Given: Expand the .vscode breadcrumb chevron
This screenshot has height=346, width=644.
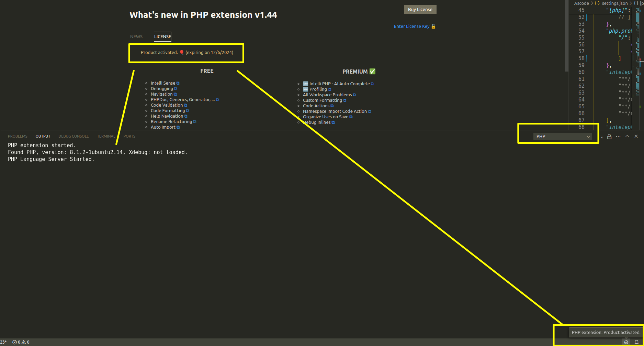Looking at the screenshot, I should coord(592,3).
